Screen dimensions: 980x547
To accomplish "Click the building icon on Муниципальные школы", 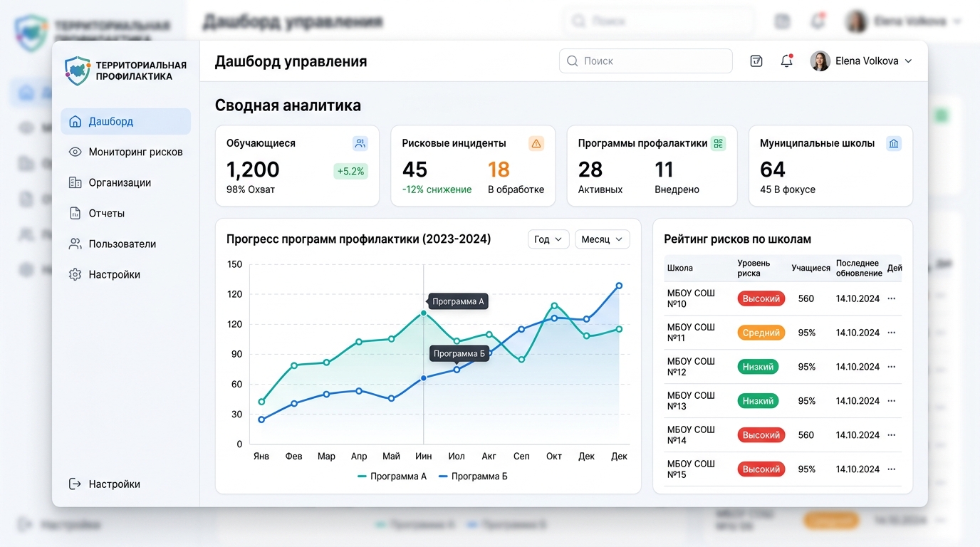I will [x=894, y=143].
